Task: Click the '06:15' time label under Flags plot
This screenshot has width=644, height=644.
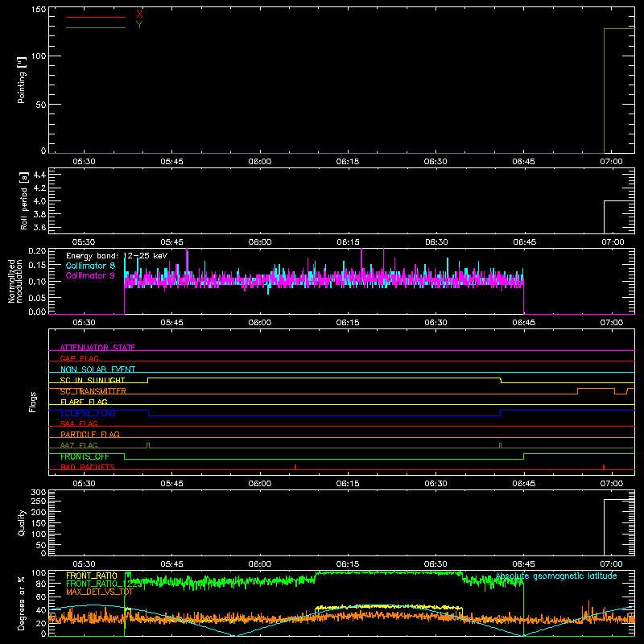Action: point(348,484)
